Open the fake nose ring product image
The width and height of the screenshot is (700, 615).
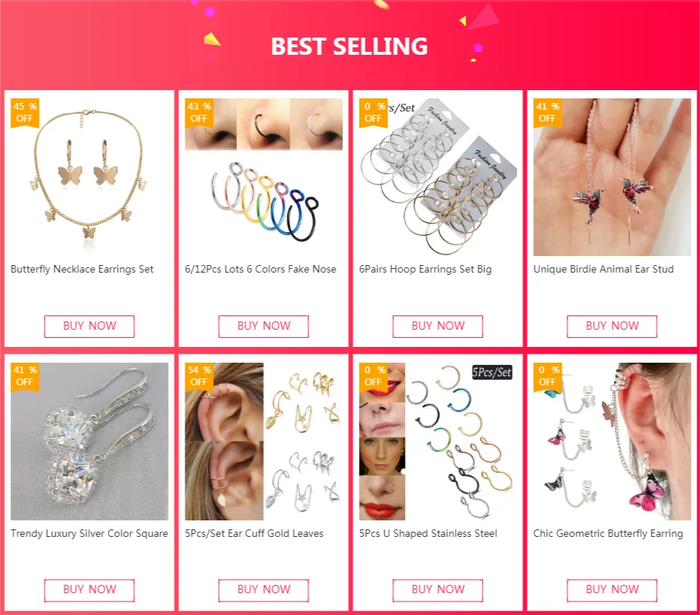(x=264, y=177)
